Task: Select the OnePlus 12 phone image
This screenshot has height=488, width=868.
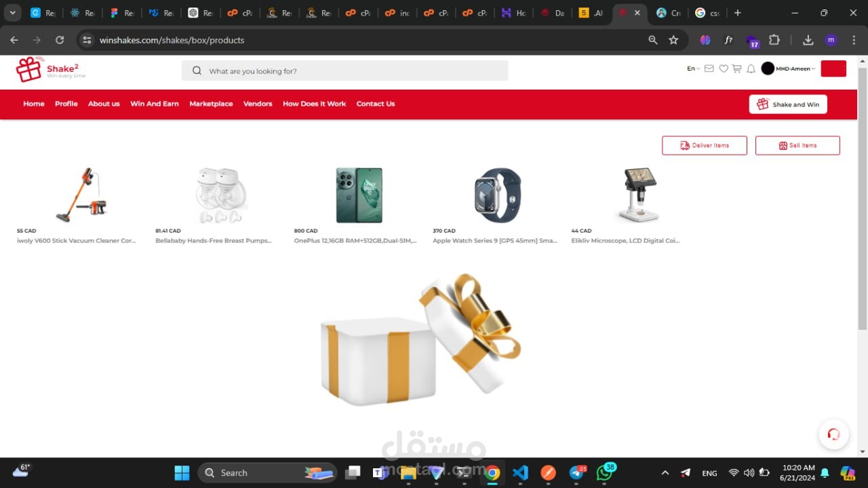Action: point(359,195)
